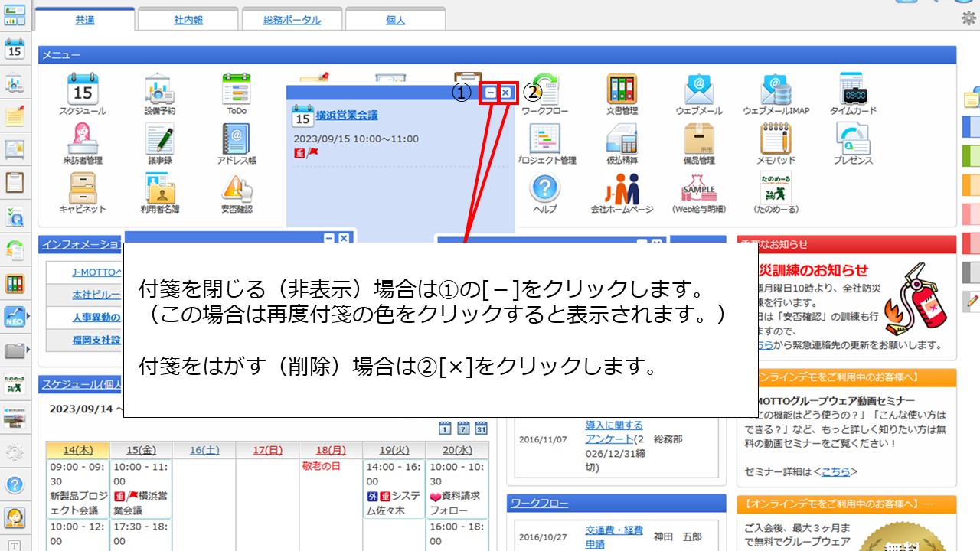Screen dimensions: 980x551
Task: Open the 安否確認 warning icon
Action: coord(236,188)
